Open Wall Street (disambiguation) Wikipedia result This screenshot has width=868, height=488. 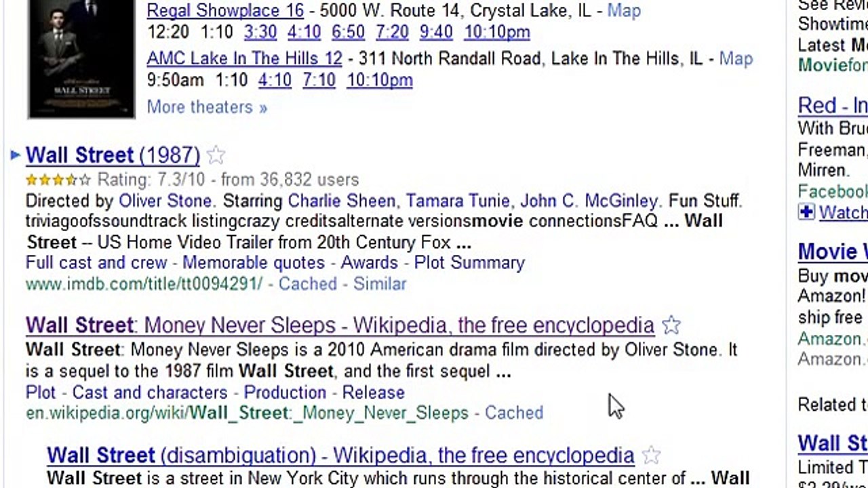[x=340, y=455]
